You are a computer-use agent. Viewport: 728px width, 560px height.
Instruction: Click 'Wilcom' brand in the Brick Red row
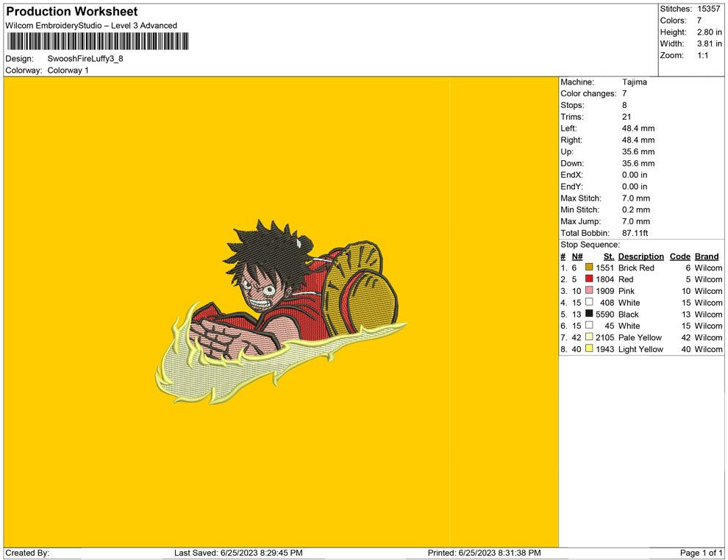[x=708, y=268]
